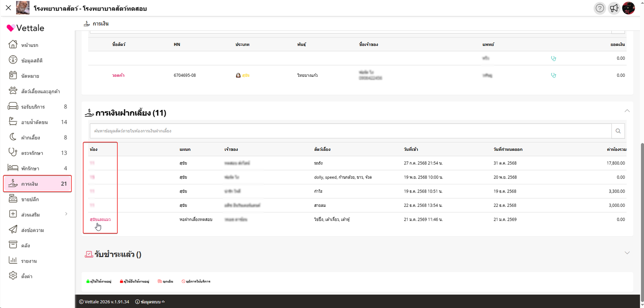Screen dimensions: 644x308
Task: Click the boarding finance search field
Action: 350,131
